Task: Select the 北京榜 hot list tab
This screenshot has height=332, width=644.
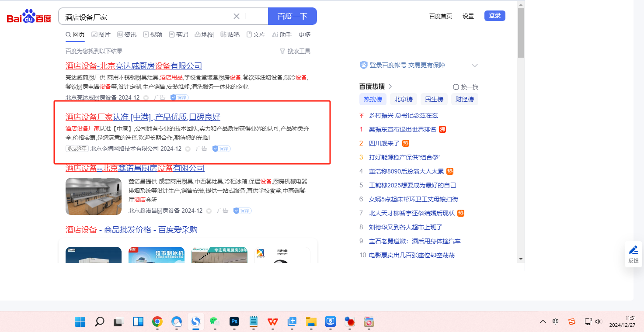Action: coord(403,99)
